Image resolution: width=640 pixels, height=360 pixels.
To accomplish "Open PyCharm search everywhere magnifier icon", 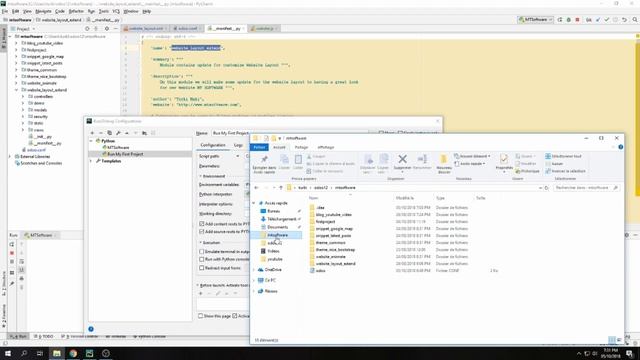I will click(x=635, y=20).
